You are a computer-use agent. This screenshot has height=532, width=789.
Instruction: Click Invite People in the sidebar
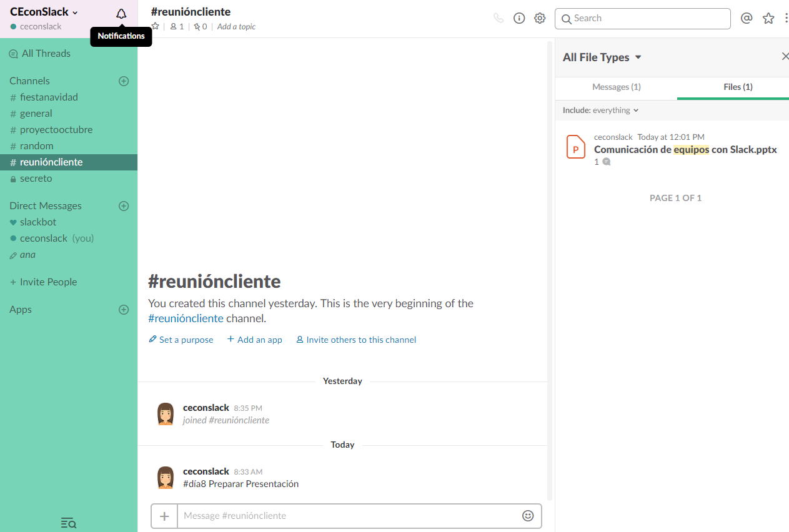click(x=44, y=282)
